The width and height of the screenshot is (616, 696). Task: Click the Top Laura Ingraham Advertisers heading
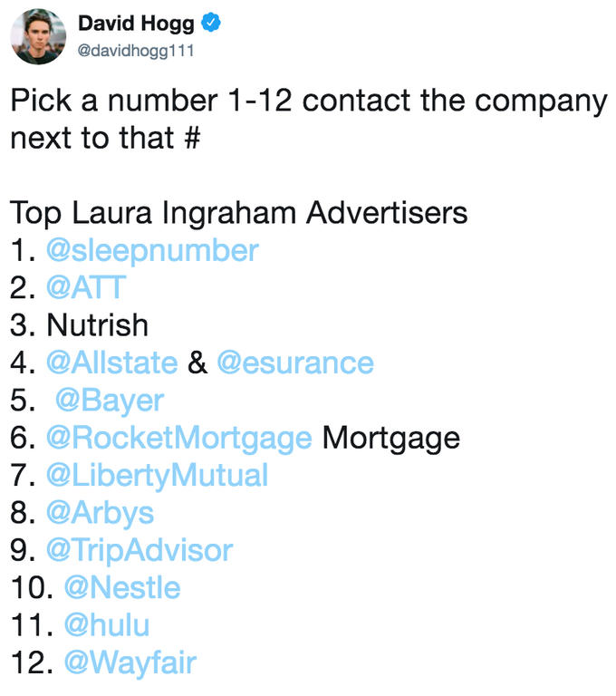[239, 214]
